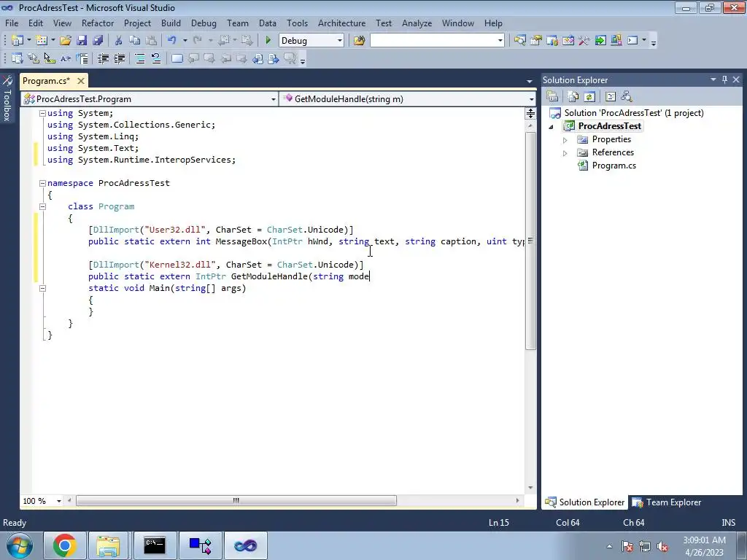The width and height of the screenshot is (747, 560).
Task: Click the editor horizontal scrollbar thumb
Action: coord(236,500)
